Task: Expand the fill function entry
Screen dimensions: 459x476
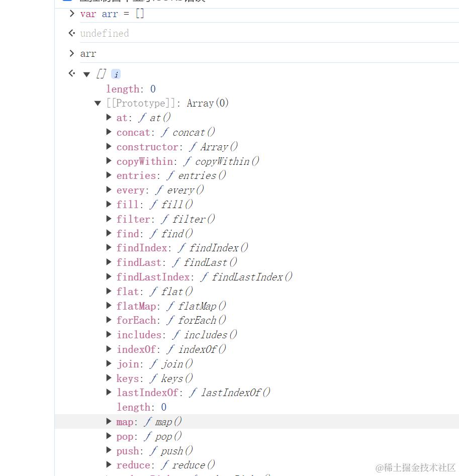Action: 109,204
